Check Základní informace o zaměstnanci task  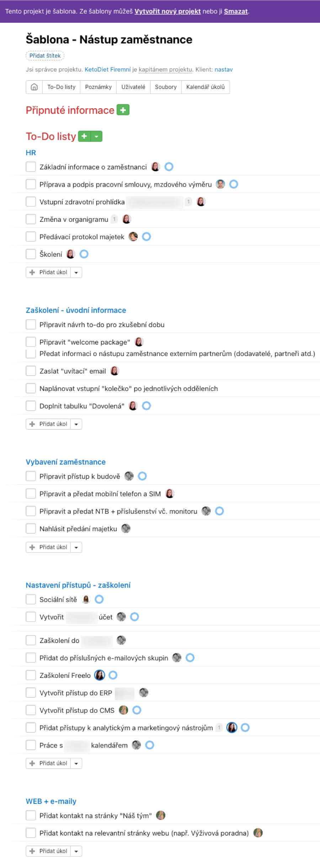pos(31,167)
